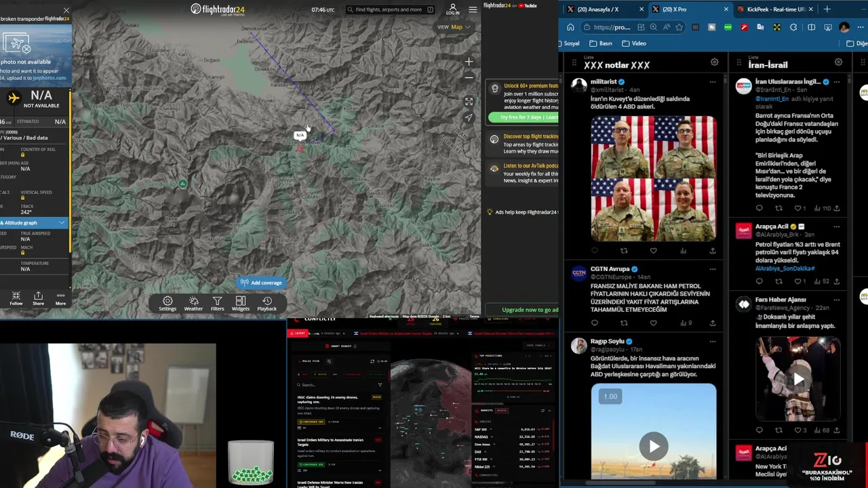Like the CGTN Avrupa post
The height and width of the screenshot is (488, 868).
coord(653,323)
